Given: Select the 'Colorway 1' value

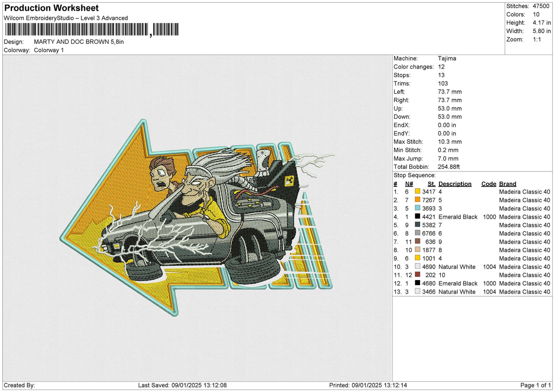Looking at the screenshot, I should [49, 50].
